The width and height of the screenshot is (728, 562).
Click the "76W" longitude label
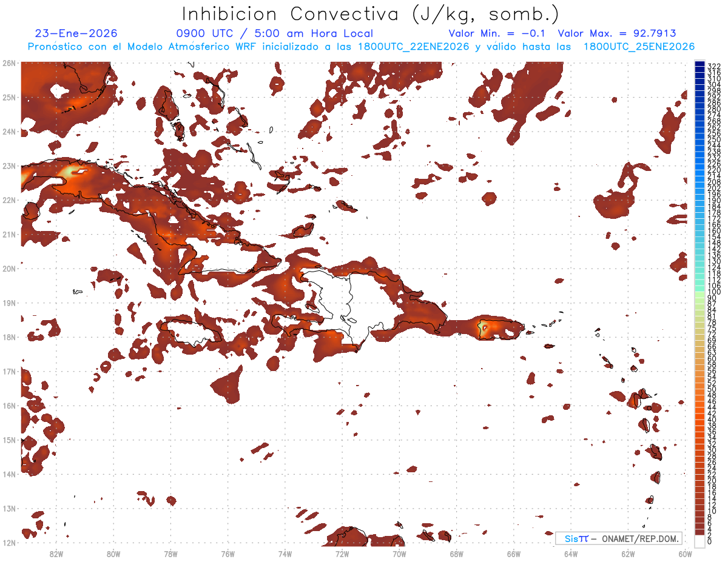(228, 553)
